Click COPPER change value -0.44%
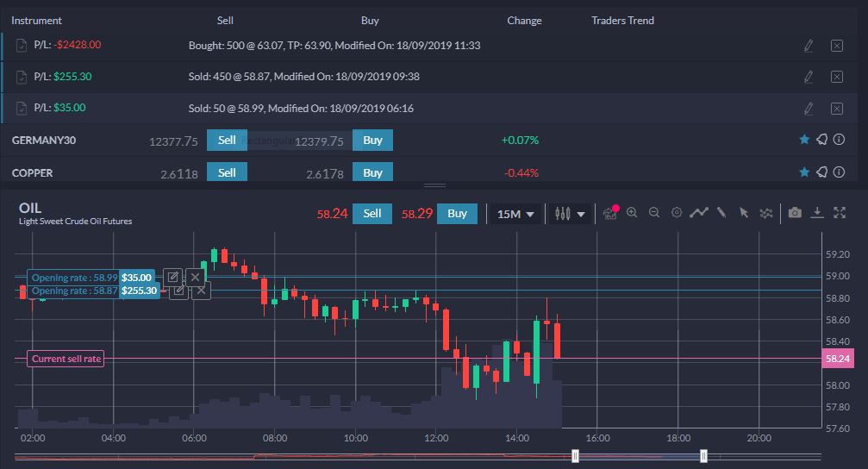This screenshot has width=868, height=469. point(521,172)
